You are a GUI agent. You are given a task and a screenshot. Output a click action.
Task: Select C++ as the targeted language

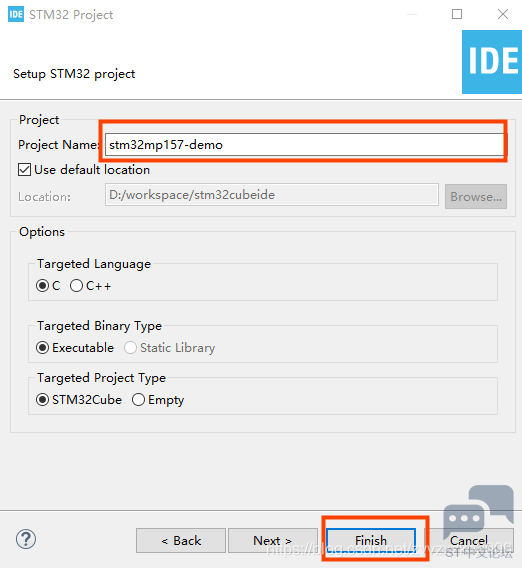click(x=76, y=286)
